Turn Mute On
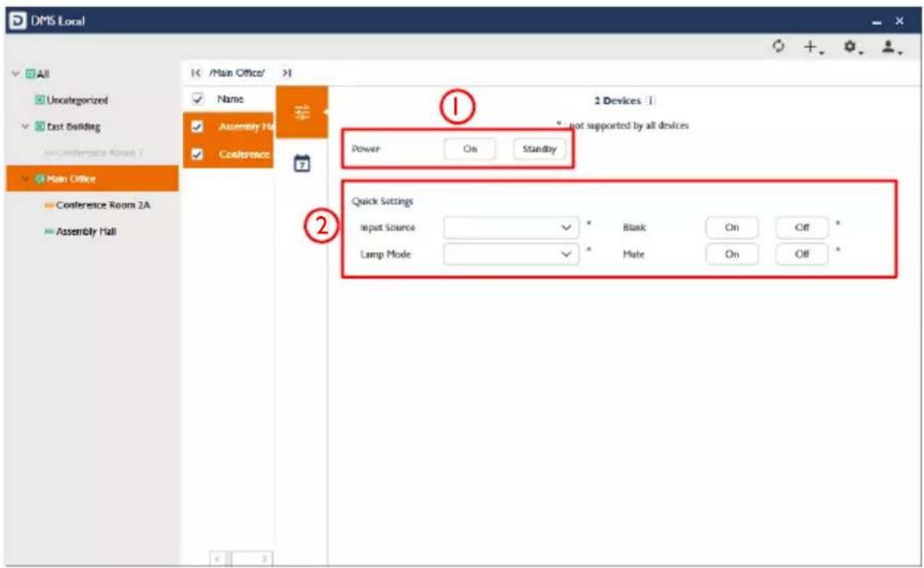 tap(732, 254)
